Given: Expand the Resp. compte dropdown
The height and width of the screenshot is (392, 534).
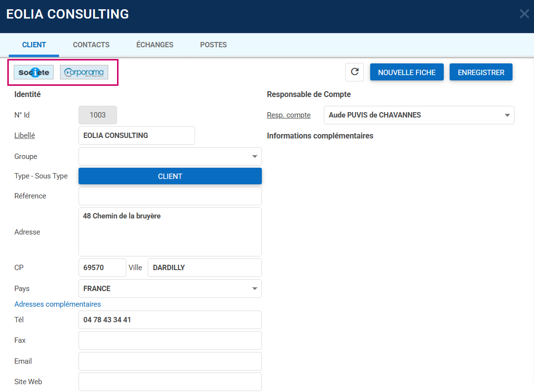Looking at the screenshot, I should pyautogui.click(x=507, y=116).
